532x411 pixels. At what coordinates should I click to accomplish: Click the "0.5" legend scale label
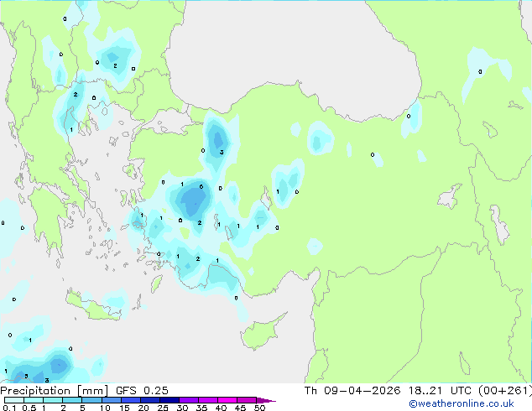pyautogui.click(x=29, y=408)
